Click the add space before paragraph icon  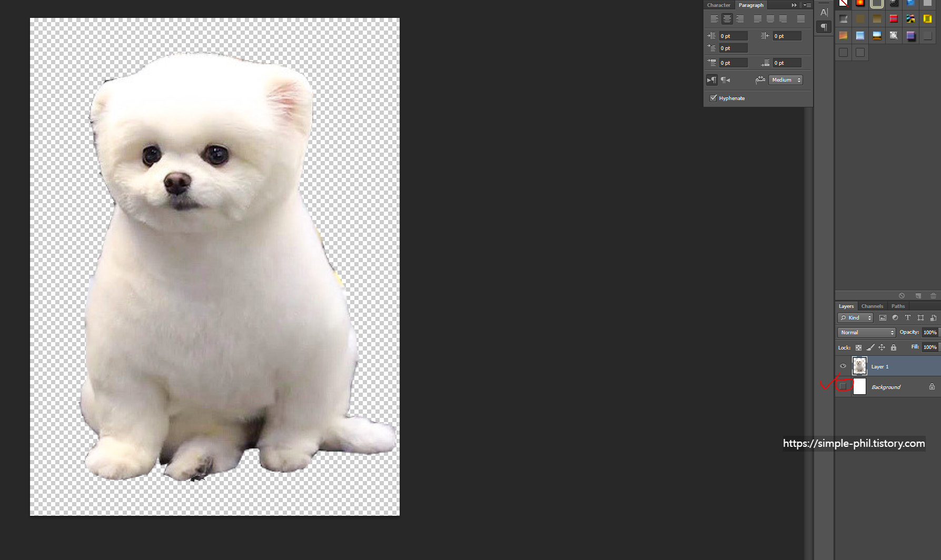[711, 63]
